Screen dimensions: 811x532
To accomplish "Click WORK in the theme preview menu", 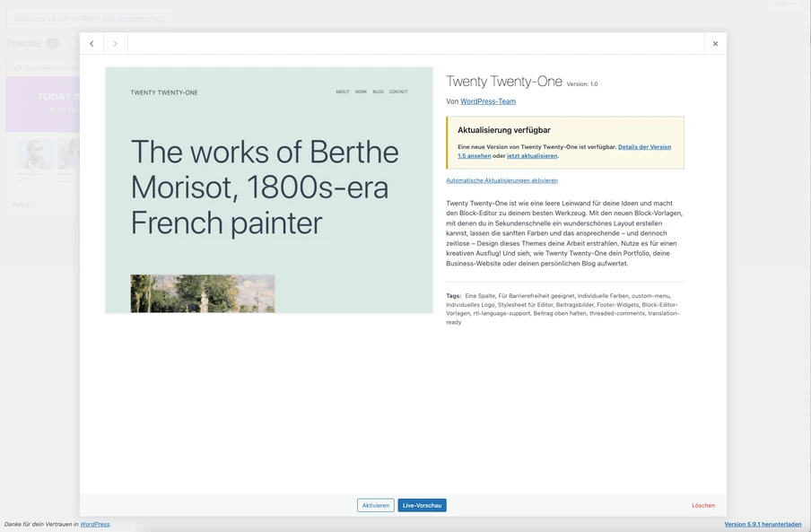I will click(x=361, y=92).
